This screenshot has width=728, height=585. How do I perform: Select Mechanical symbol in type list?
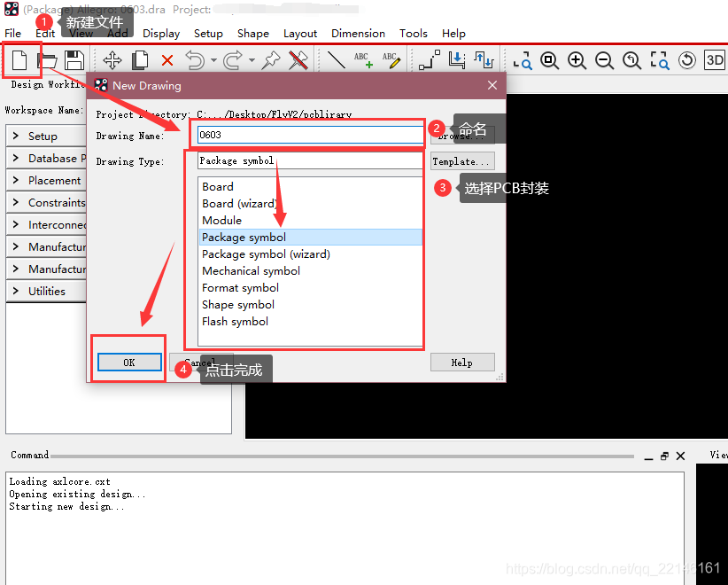251,271
